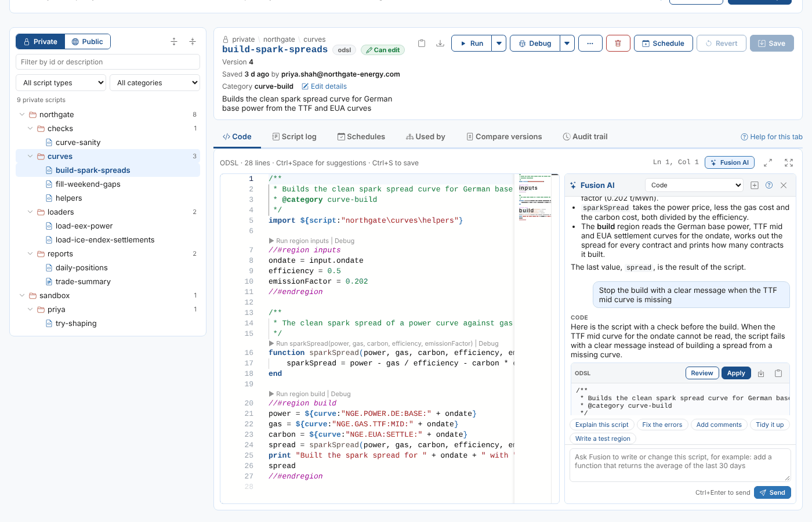
Task: Open Fusion AI help question mark
Action: click(769, 186)
